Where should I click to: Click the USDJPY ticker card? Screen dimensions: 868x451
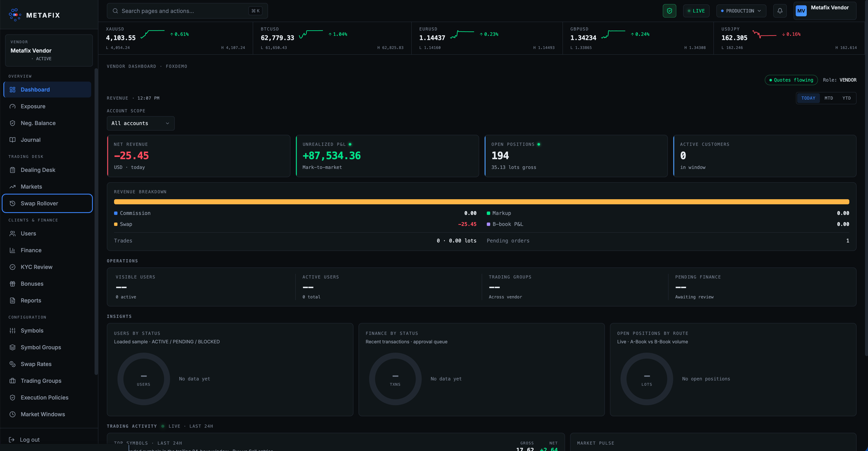click(x=789, y=38)
